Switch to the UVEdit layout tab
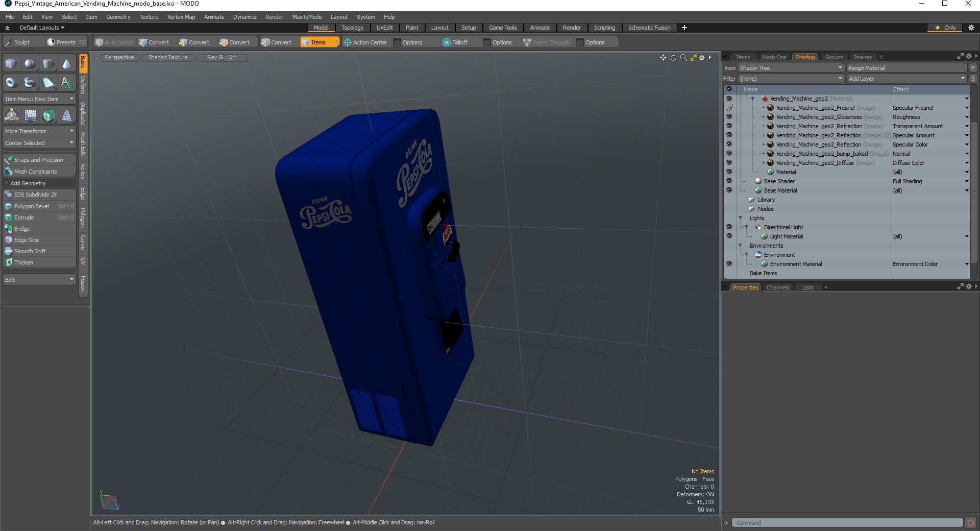Screen dimensions: 980x531 point(384,28)
